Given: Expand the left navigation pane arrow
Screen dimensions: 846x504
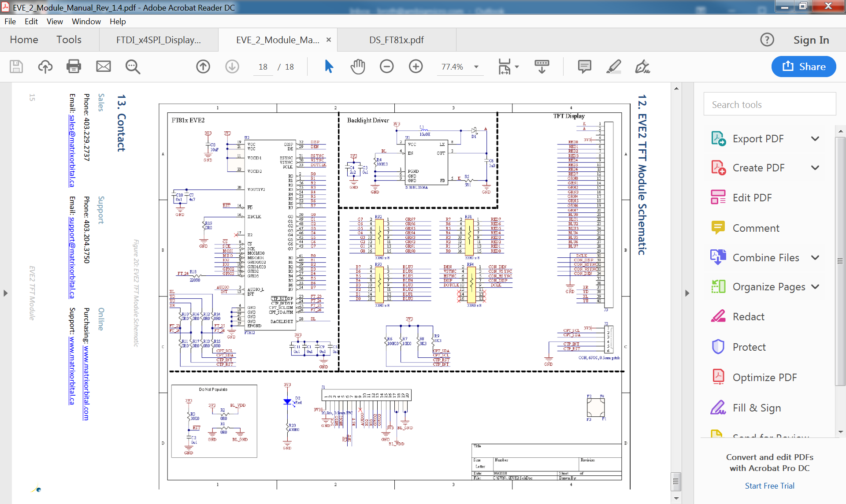Looking at the screenshot, I should tap(5, 293).
